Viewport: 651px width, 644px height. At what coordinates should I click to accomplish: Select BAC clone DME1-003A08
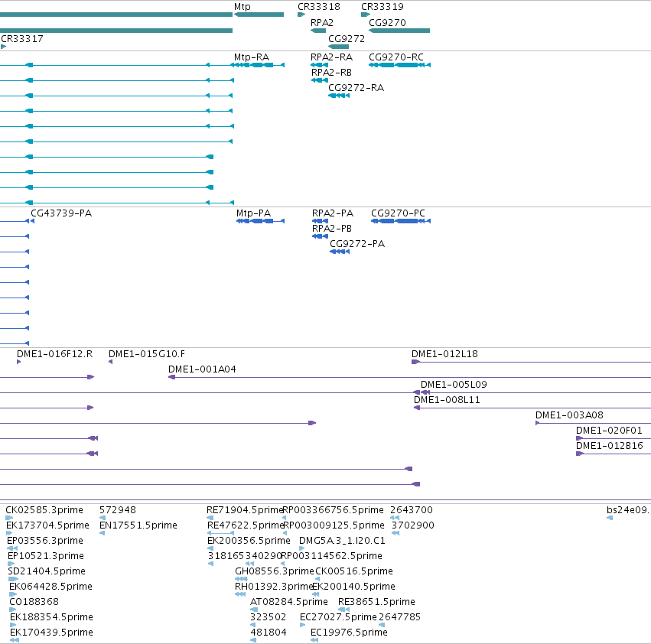(569, 415)
